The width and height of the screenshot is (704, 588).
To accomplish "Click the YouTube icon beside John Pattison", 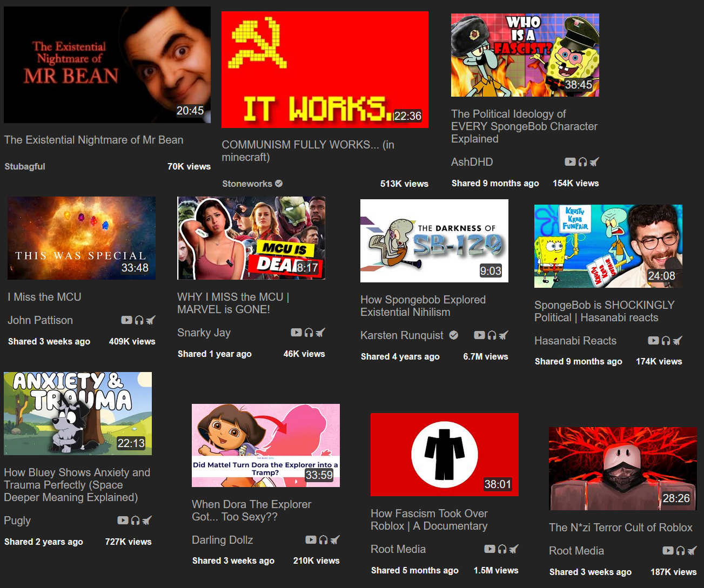I will tap(126, 320).
